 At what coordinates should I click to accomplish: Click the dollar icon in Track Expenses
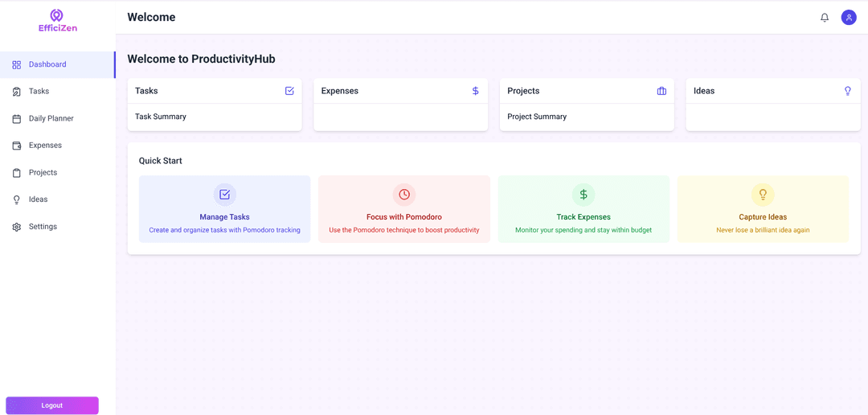[x=583, y=195]
